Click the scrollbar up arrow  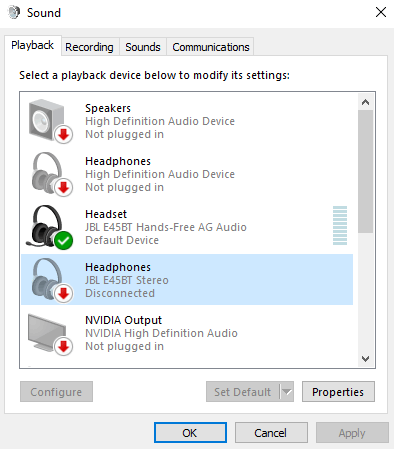366,102
